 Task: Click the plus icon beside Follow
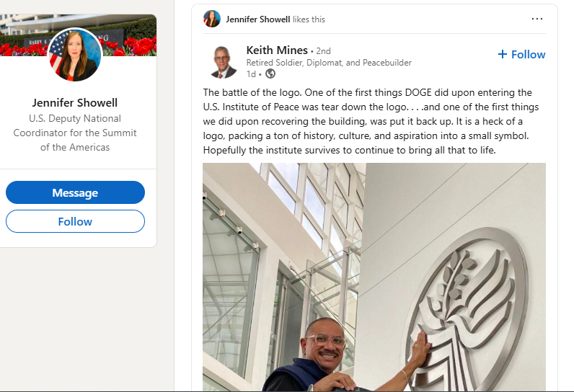point(503,54)
